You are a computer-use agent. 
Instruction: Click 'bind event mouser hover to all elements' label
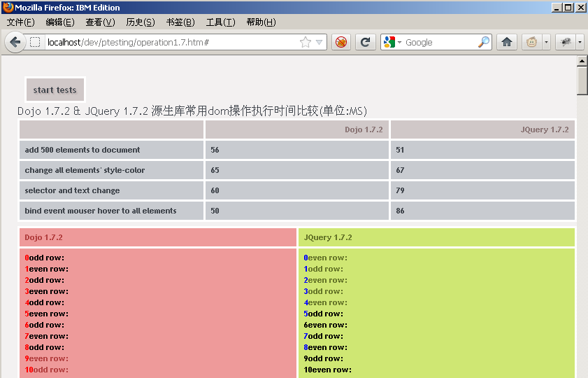[101, 211]
